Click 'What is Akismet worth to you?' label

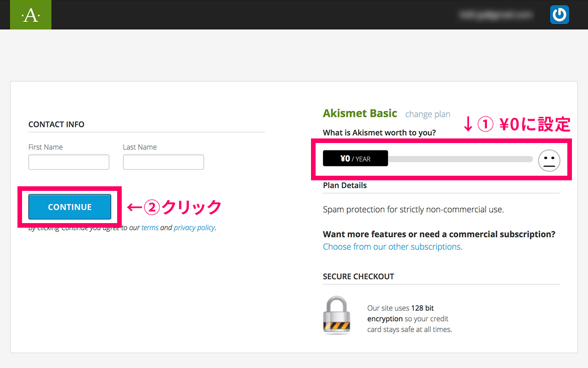point(379,132)
